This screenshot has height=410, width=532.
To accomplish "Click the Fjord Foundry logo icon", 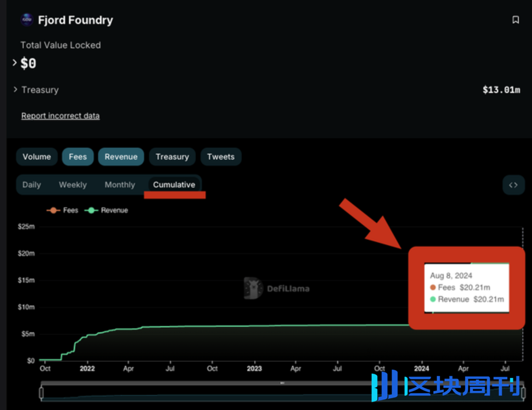I will [x=27, y=19].
